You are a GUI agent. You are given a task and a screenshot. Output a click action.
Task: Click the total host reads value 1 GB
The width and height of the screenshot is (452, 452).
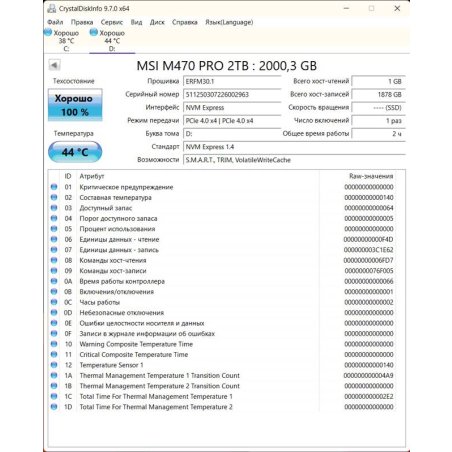(x=379, y=81)
